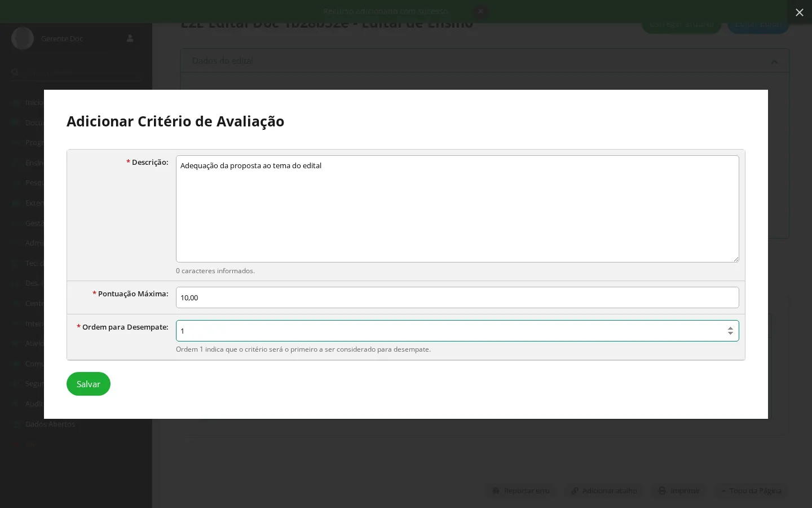Click the sidebar search magnifier icon
Image resolution: width=812 pixels, height=508 pixels.
[x=15, y=72]
